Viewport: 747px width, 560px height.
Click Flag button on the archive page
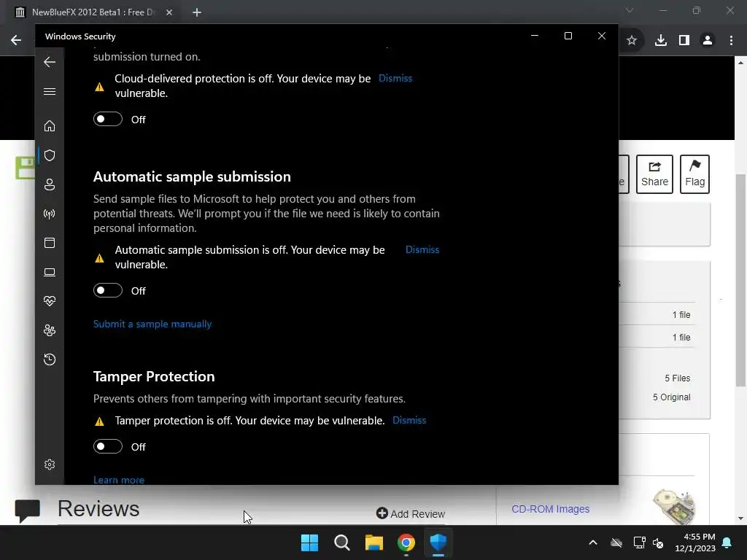click(x=695, y=174)
